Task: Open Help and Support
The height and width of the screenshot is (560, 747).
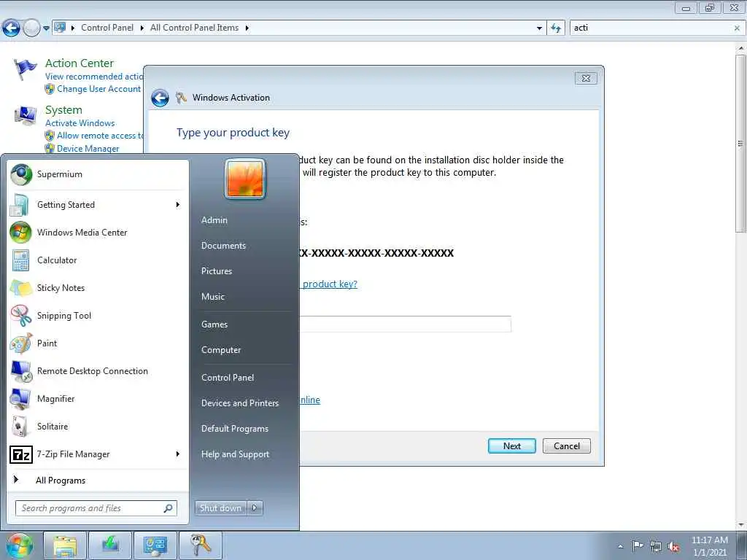Action: coord(236,454)
